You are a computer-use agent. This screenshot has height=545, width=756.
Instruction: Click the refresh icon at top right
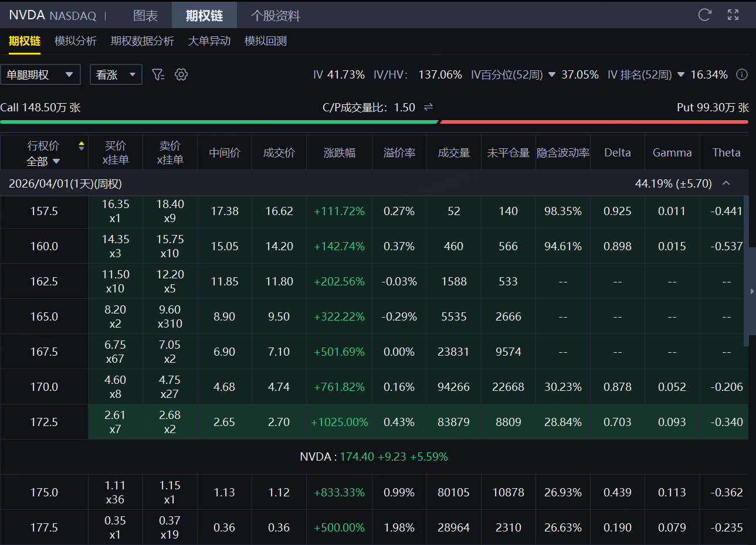pyautogui.click(x=704, y=15)
